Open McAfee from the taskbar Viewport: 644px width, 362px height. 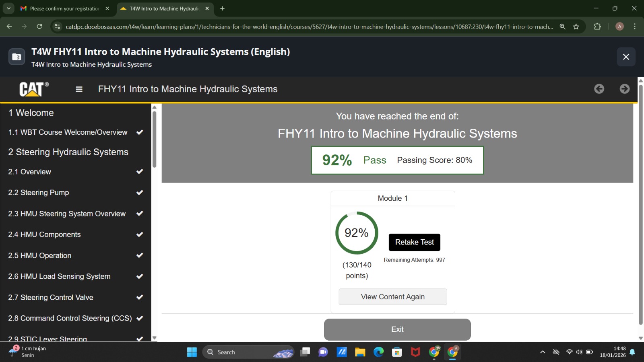pos(415,352)
